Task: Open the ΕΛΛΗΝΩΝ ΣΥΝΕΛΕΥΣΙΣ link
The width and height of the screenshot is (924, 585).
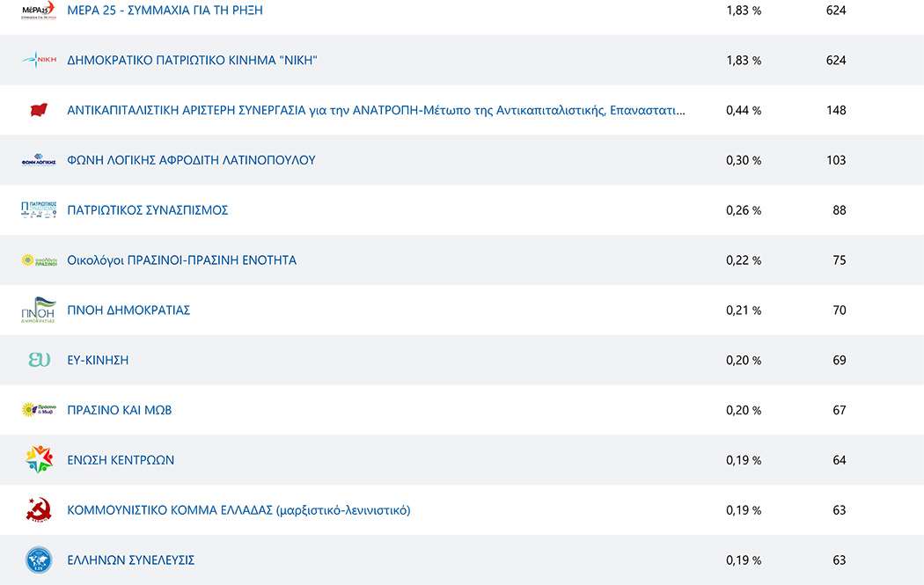Action: tap(131, 560)
